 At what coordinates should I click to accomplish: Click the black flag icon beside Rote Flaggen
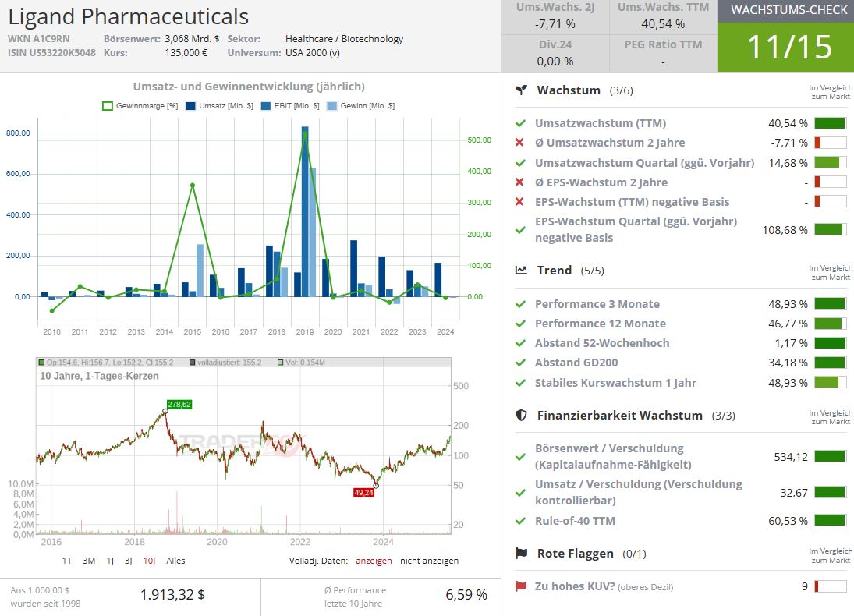pyautogui.click(x=521, y=554)
